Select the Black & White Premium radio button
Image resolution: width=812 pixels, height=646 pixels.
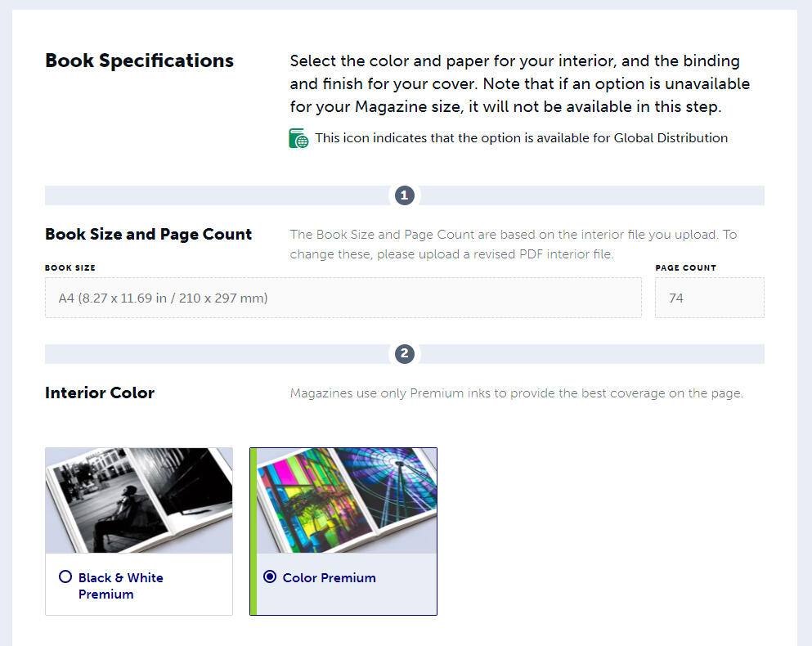pyautogui.click(x=65, y=576)
